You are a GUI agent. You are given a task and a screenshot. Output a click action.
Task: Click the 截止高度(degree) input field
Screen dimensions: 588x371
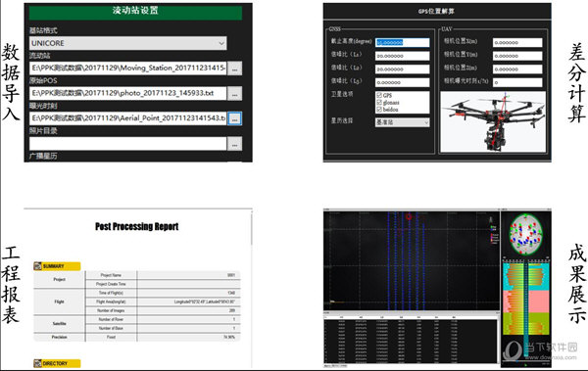[403, 42]
